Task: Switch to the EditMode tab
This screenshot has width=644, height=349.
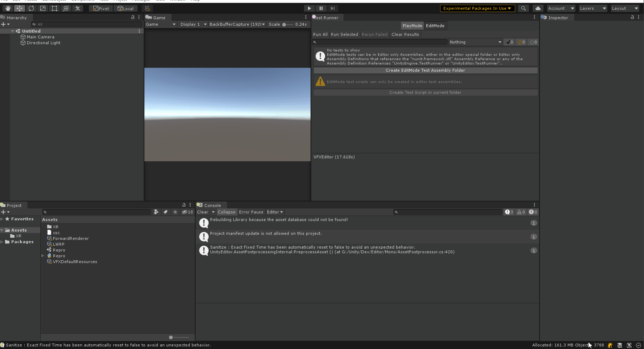Action: pyautogui.click(x=435, y=26)
